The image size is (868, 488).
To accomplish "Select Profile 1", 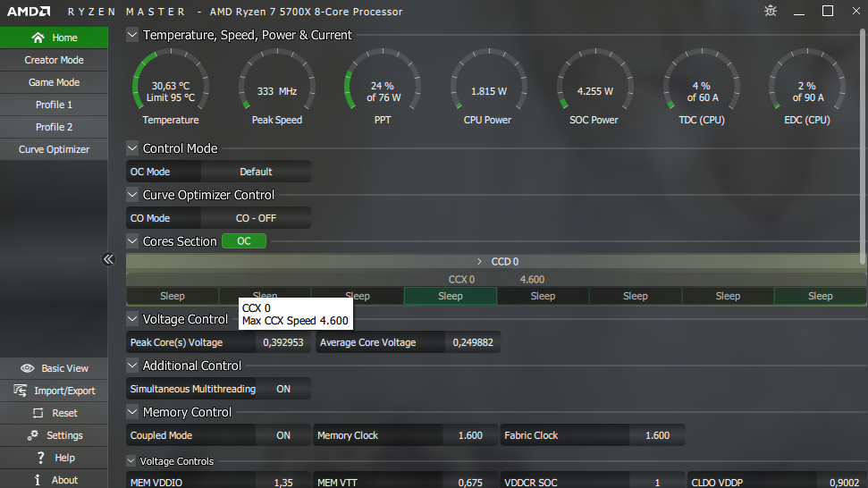I will 54,105.
